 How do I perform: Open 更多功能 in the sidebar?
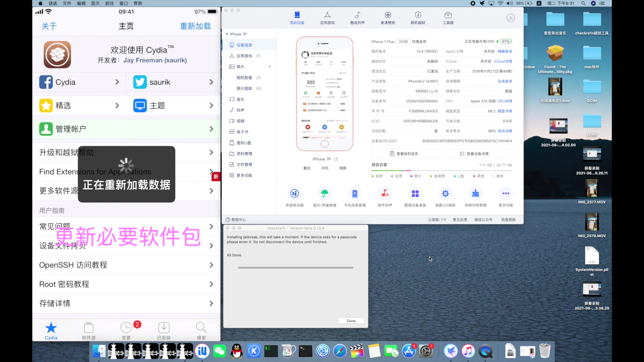(x=249, y=175)
